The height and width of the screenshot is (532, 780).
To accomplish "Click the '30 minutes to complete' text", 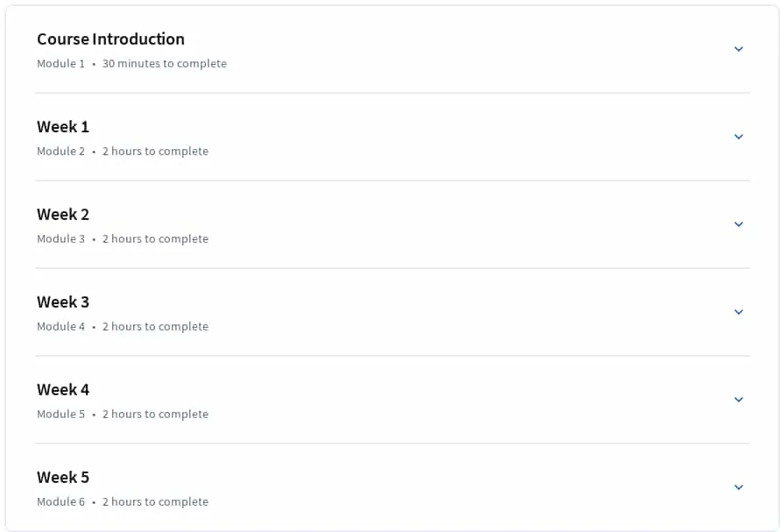I will click(x=165, y=64).
